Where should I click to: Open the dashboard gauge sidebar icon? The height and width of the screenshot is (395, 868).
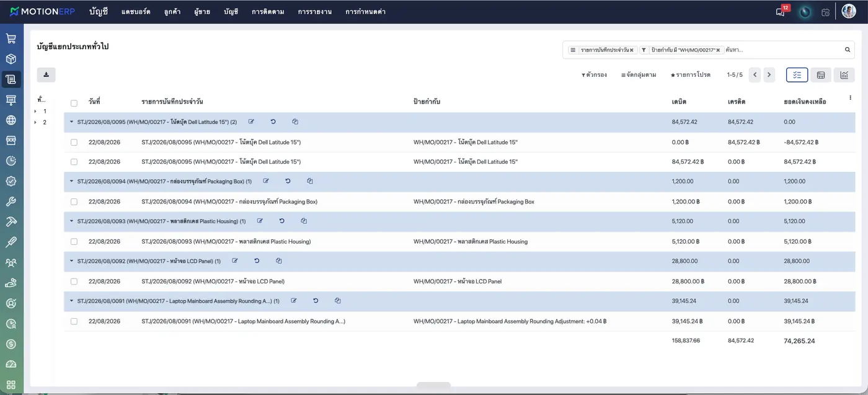(11, 364)
